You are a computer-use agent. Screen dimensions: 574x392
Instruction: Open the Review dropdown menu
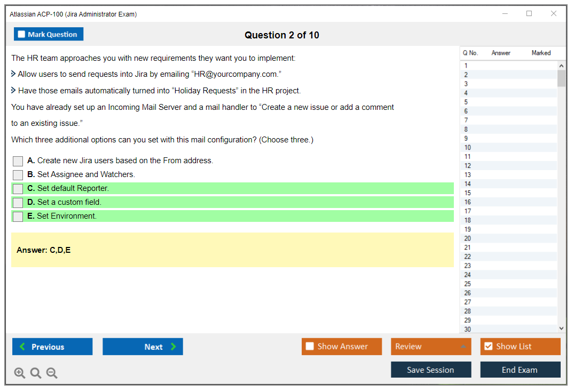point(430,347)
